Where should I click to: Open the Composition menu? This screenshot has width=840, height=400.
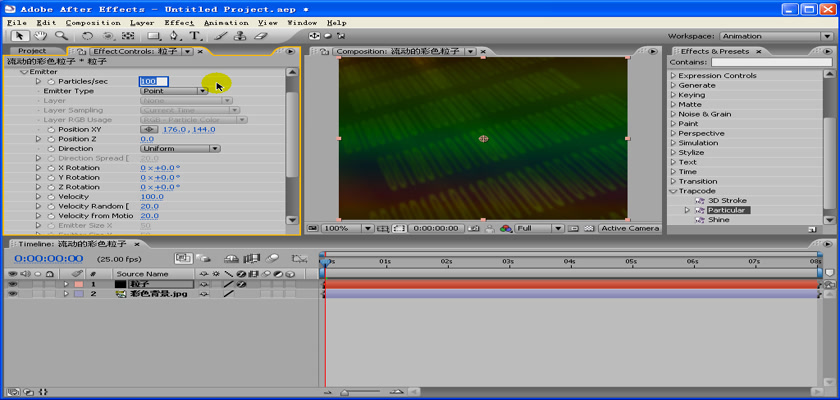[x=93, y=23]
